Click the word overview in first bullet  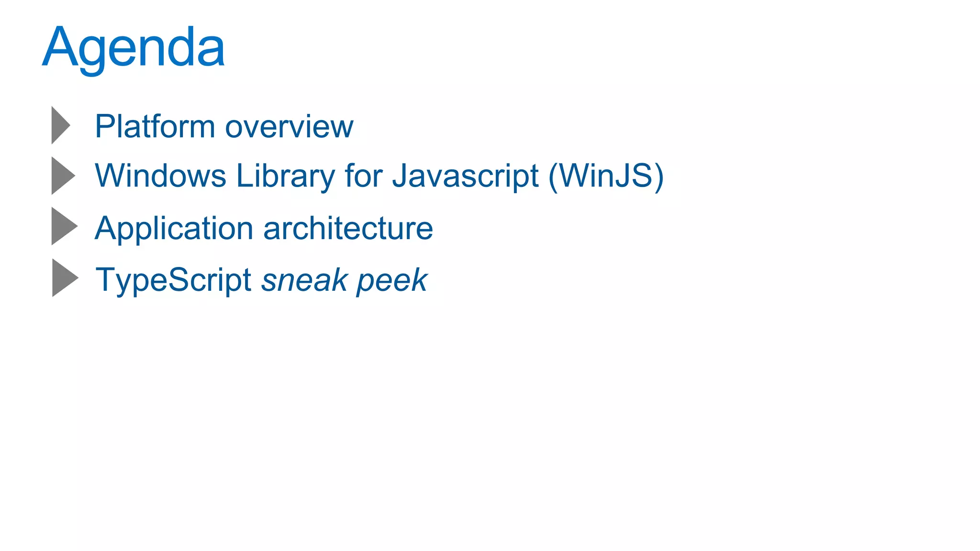[x=289, y=126]
